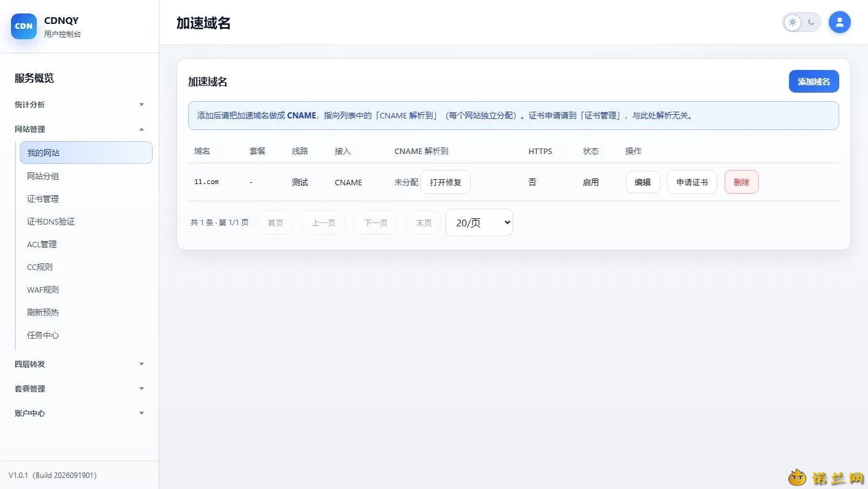Open the user avatar menu
Image resolution: width=868 pixels, height=489 pixels.
click(x=839, y=23)
